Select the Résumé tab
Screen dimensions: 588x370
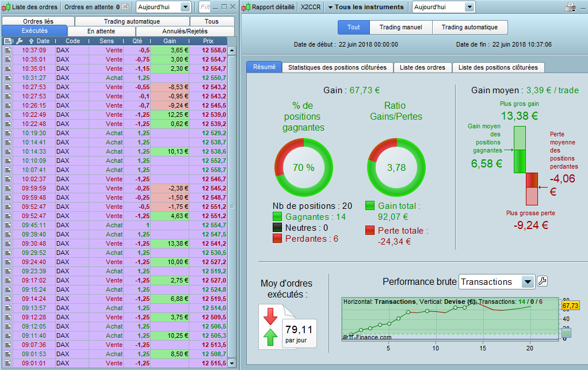coord(264,67)
